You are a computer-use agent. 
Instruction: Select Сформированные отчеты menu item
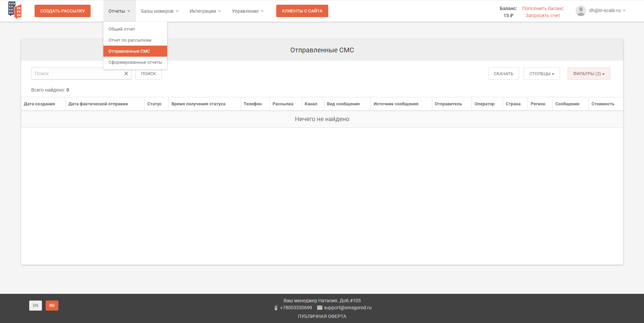pyautogui.click(x=135, y=62)
